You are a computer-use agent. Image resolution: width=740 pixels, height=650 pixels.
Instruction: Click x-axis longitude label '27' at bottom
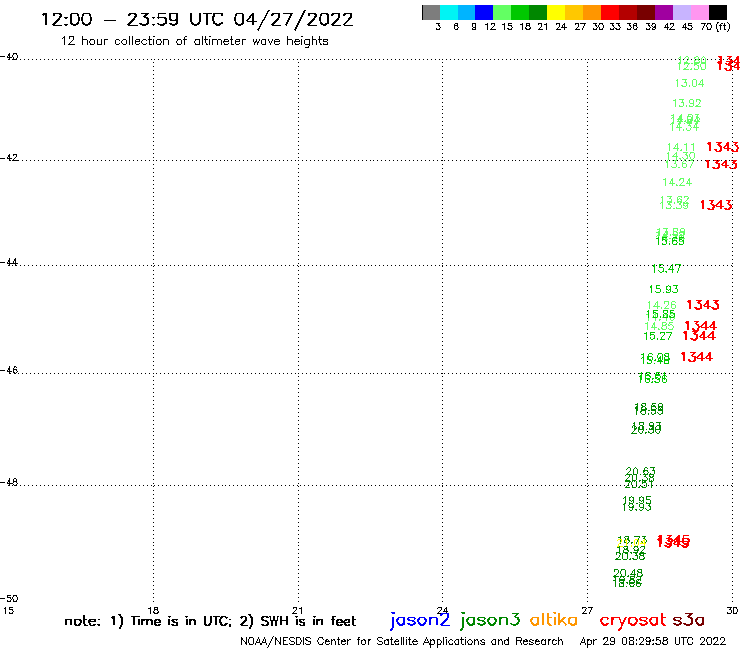pyautogui.click(x=587, y=610)
